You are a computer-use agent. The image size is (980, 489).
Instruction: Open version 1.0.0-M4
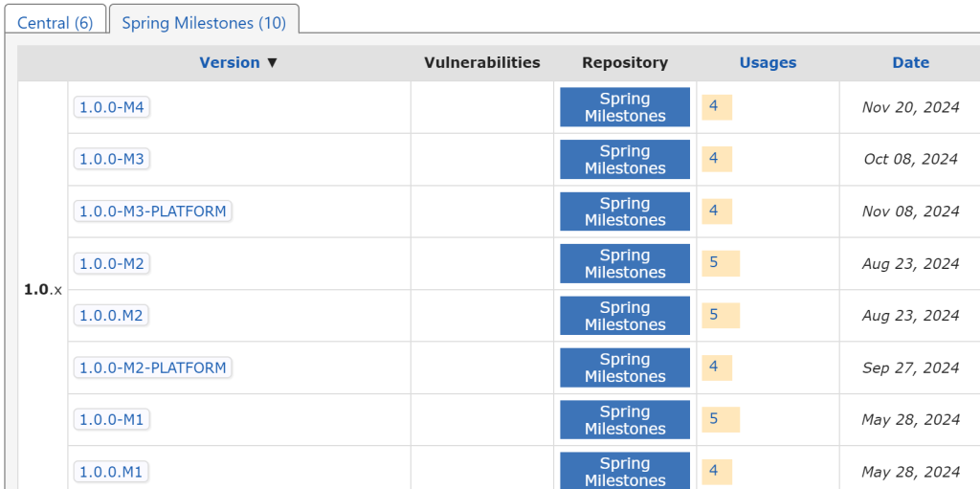coord(112,107)
